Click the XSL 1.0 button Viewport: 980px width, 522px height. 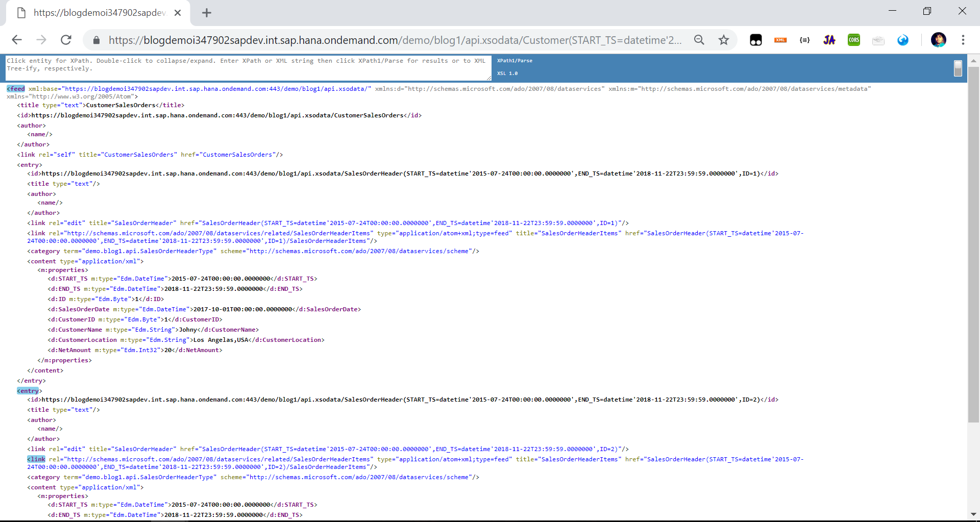pos(507,73)
